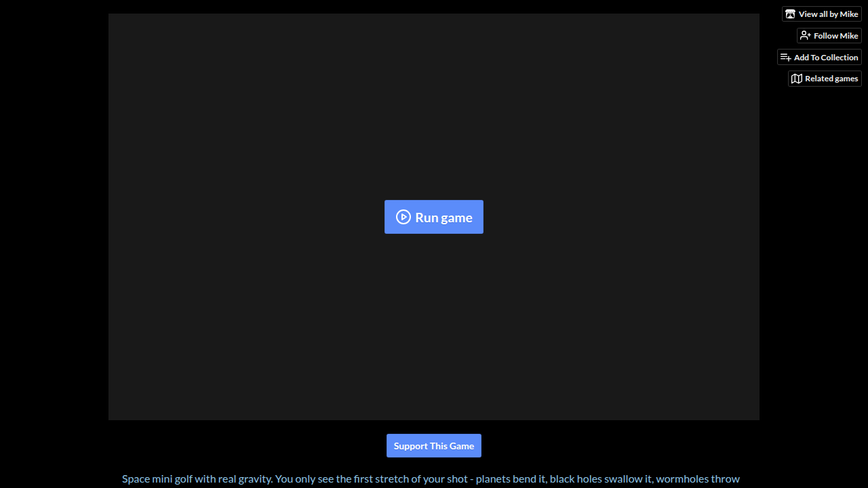868x488 pixels.
Task: Click Add To Collection
Action: 819,58
